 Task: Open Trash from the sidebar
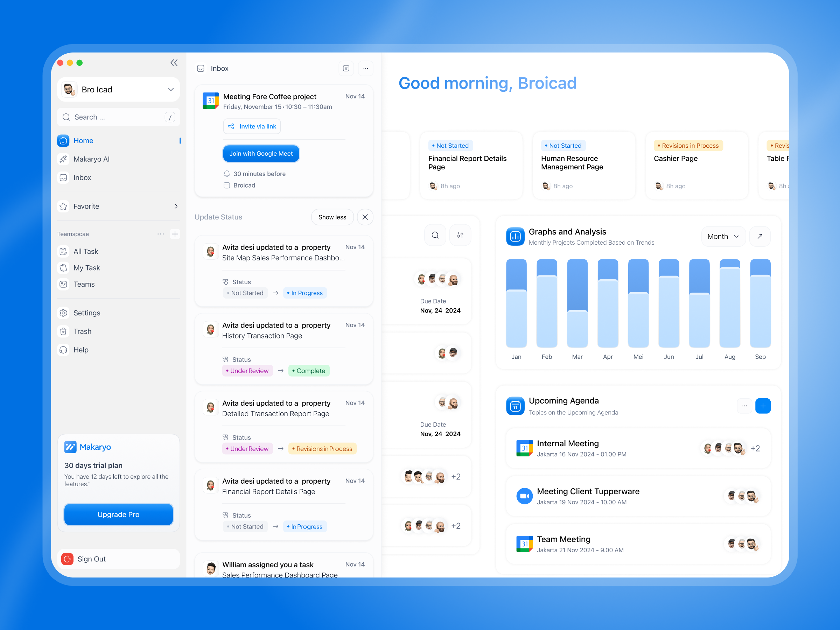click(x=82, y=331)
